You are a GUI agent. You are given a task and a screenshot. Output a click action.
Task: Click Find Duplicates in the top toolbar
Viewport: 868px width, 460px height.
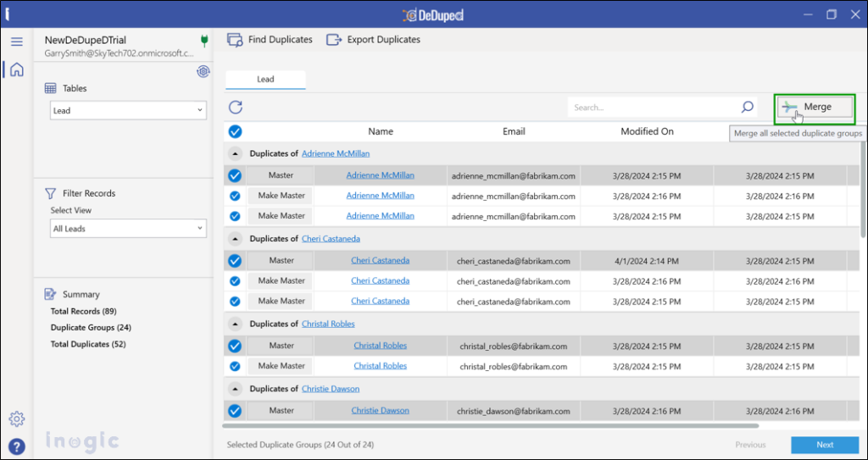tap(270, 40)
